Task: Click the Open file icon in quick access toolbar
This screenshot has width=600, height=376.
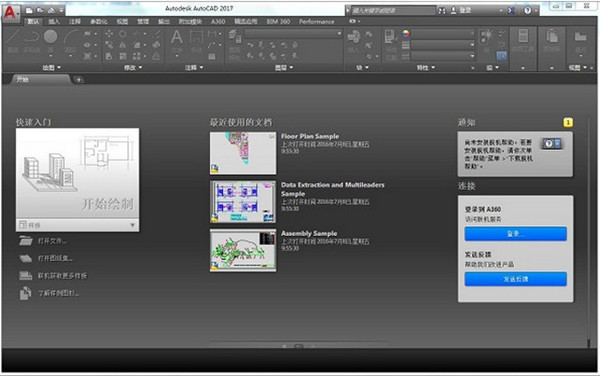Action: pos(40,10)
